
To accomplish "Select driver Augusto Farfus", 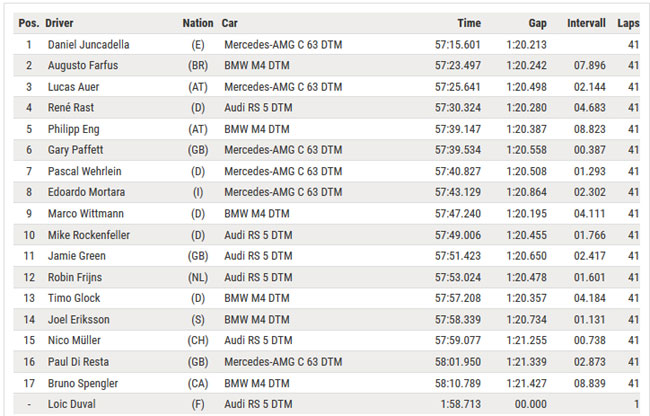I will click(x=82, y=66).
